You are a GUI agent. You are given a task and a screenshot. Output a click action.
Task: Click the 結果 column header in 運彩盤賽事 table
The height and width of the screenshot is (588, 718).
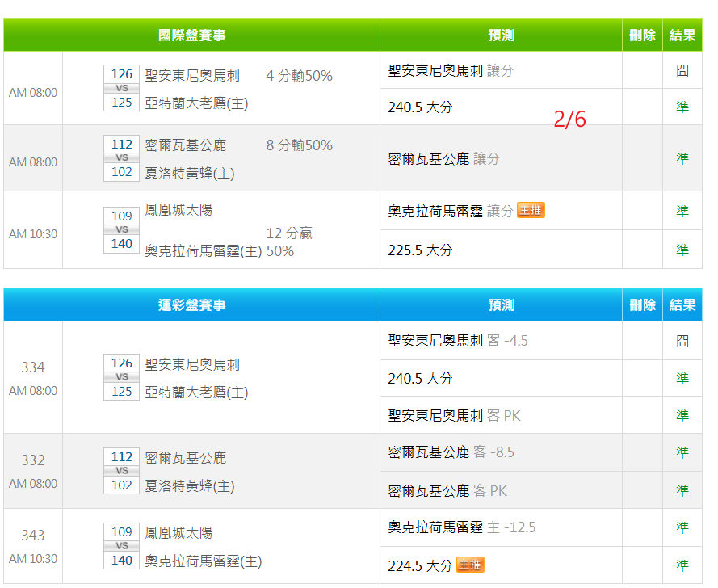tap(682, 305)
